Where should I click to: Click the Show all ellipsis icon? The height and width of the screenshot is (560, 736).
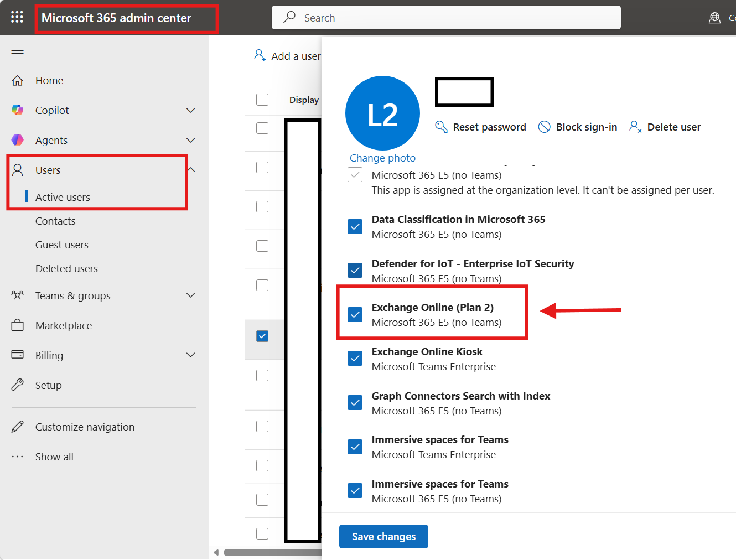[18, 457]
